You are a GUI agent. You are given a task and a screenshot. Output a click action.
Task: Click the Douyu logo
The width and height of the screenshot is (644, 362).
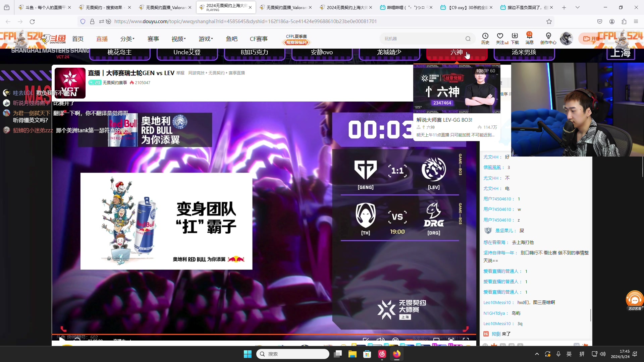pos(54,39)
